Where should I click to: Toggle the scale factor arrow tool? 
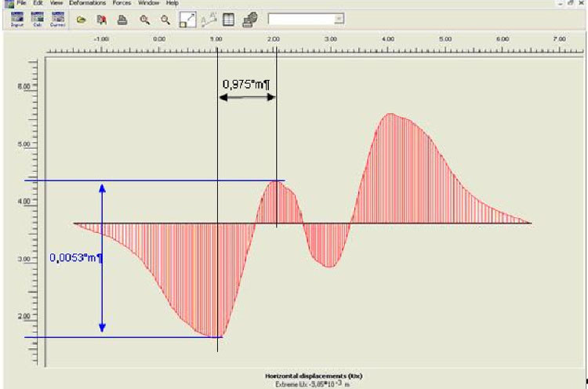tap(188, 18)
